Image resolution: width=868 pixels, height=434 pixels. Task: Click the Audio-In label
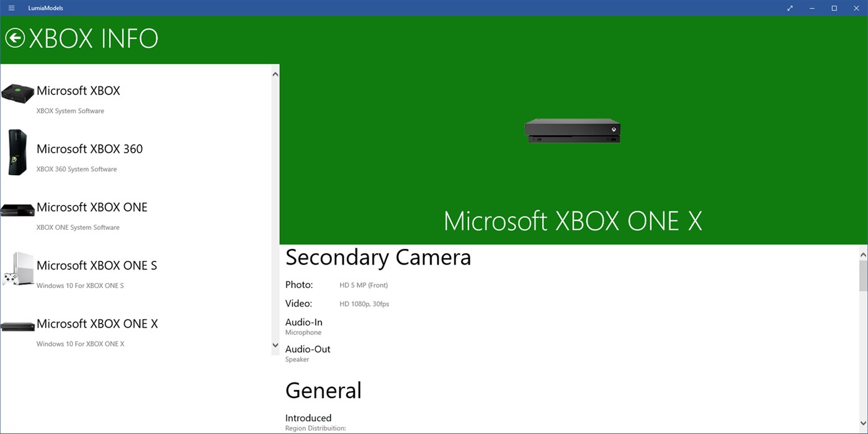point(303,322)
